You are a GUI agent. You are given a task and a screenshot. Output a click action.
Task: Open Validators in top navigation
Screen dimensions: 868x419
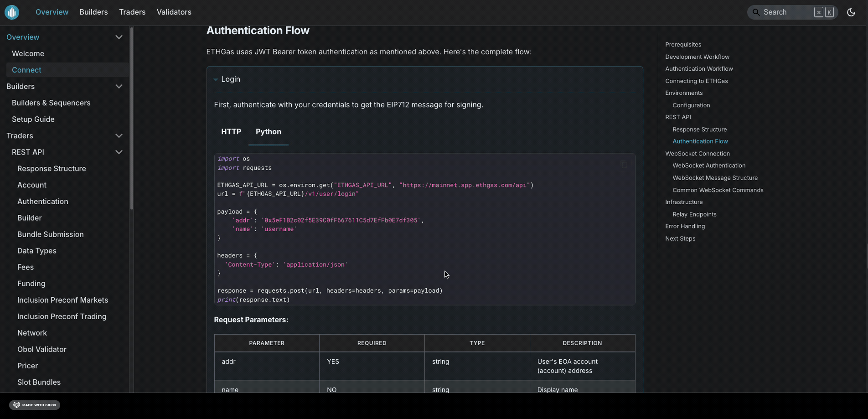pos(174,12)
